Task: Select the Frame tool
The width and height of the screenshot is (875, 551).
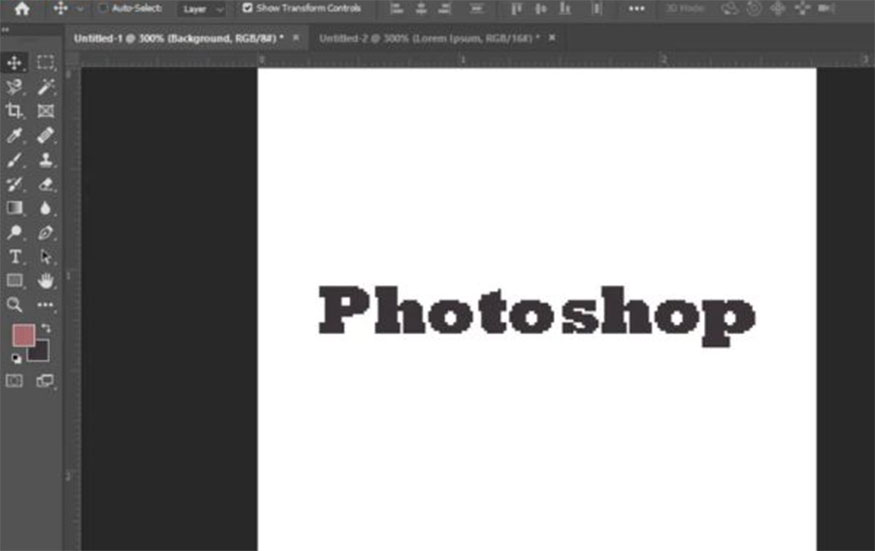Action: click(x=45, y=111)
